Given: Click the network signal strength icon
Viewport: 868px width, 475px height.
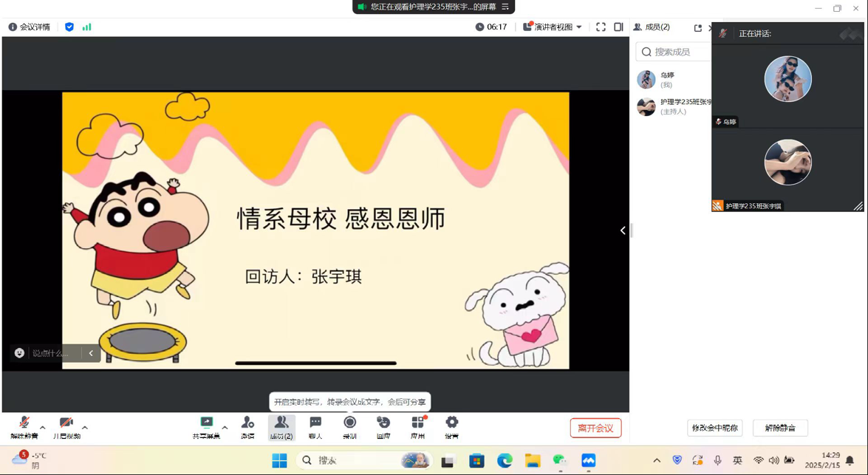Looking at the screenshot, I should pyautogui.click(x=86, y=27).
